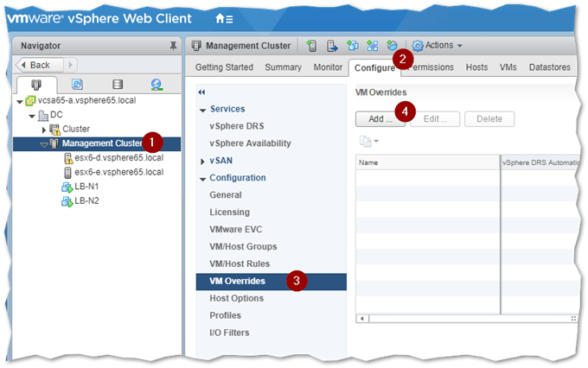Go Back in the Navigator
This screenshot has height=368, width=588.
click(40, 65)
